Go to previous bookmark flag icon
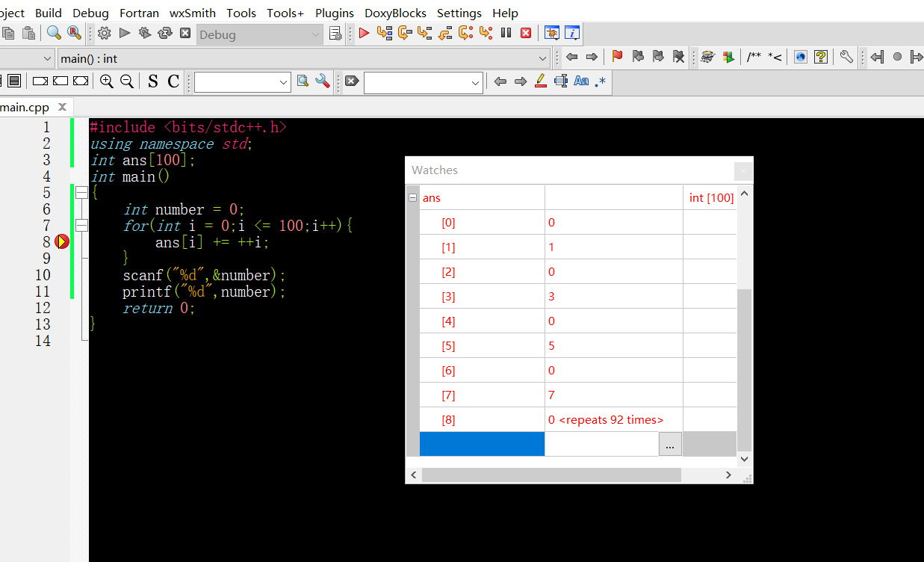Viewport: 924px width, 562px height. 638,57
